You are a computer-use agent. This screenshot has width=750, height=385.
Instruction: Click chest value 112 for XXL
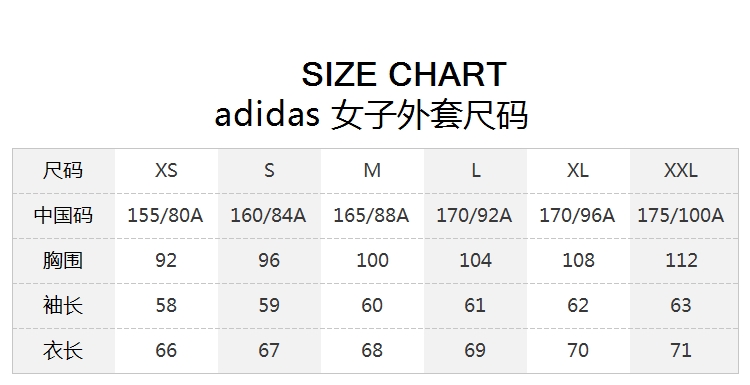[681, 261]
